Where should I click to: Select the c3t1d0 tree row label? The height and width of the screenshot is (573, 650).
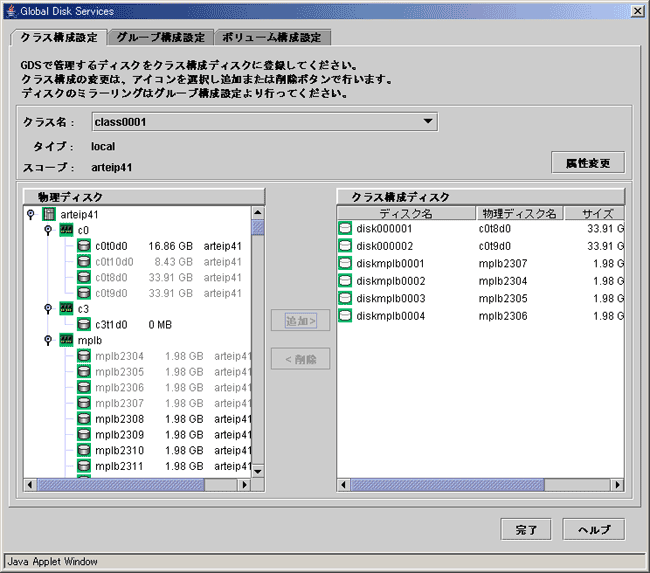[x=111, y=325]
